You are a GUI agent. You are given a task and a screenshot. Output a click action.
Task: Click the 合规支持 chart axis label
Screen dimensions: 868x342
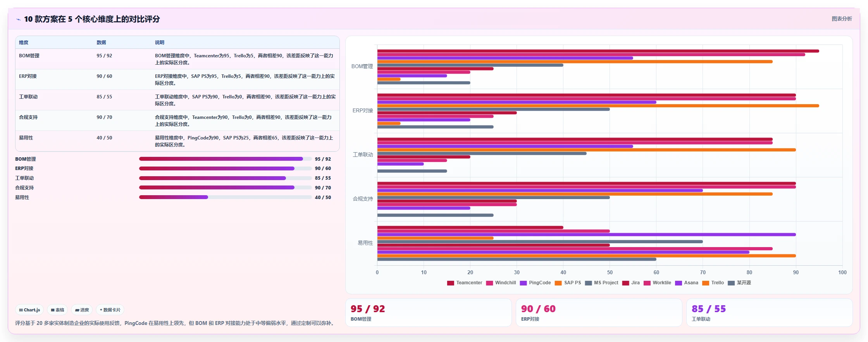click(x=363, y=199)
